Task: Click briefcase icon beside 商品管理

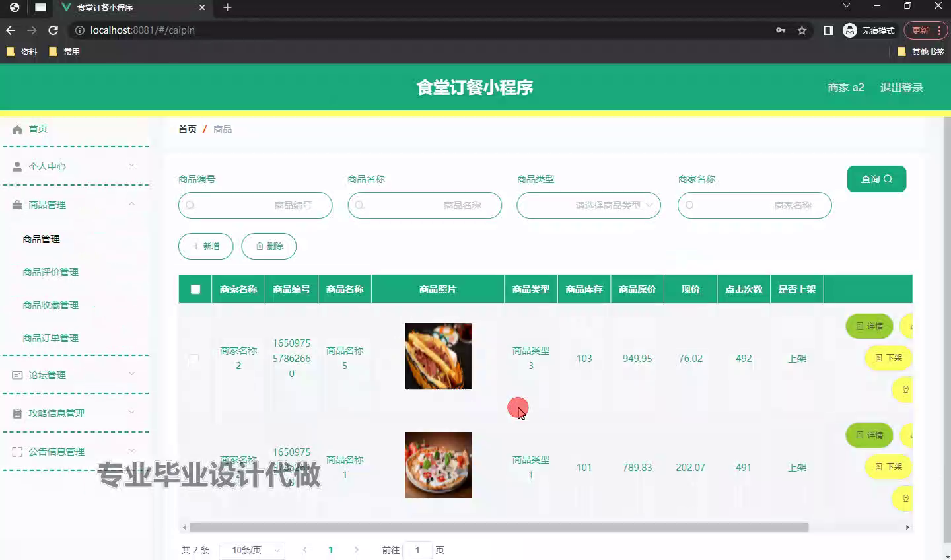Action: (17, 205)
